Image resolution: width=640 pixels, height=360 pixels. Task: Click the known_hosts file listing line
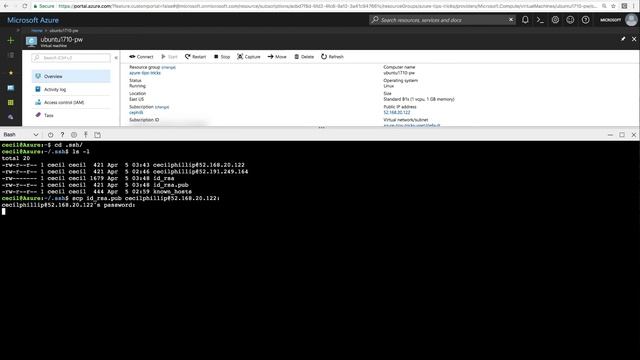(x=97, y=191)
